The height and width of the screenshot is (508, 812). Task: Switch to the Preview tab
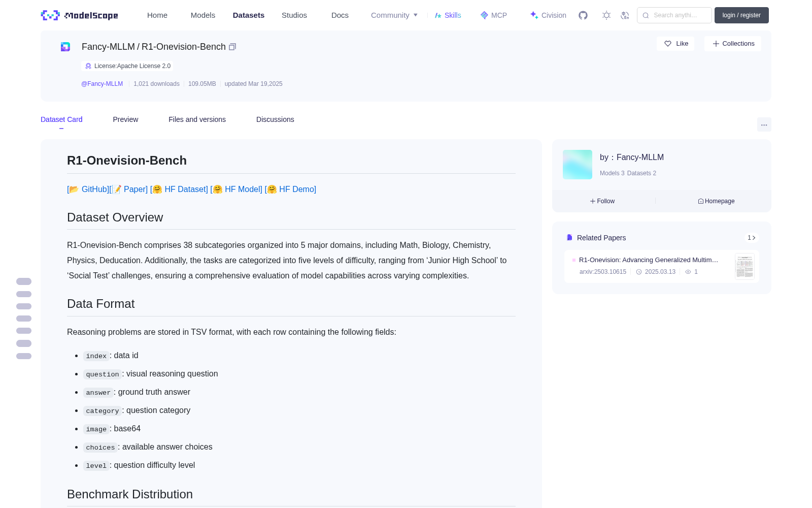pyautogui.click(x=125, y=119)
